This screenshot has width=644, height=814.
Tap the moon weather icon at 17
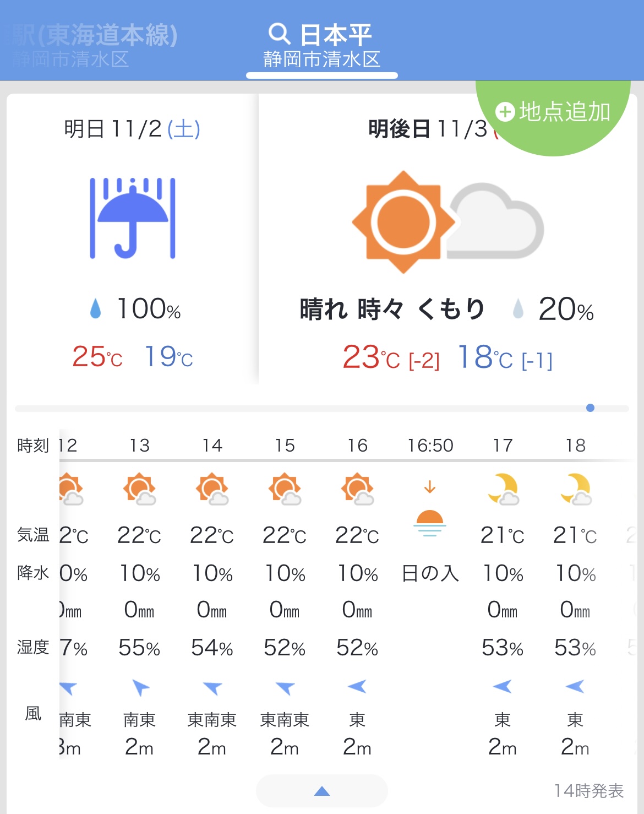[x=503, y=490]
